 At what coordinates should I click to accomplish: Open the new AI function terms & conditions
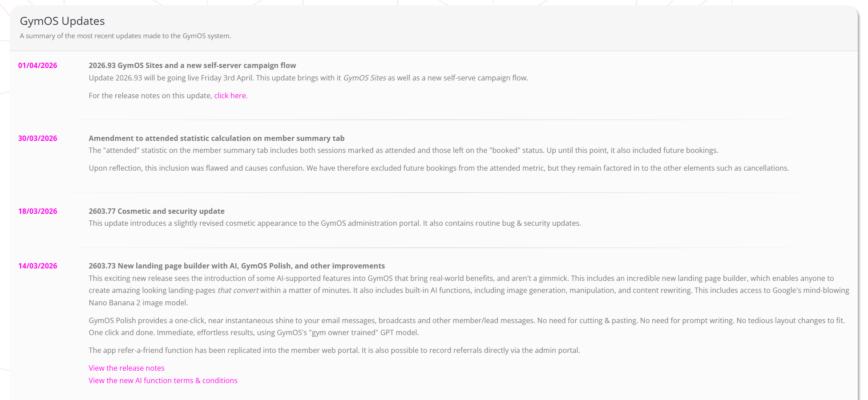coord(163,380)
